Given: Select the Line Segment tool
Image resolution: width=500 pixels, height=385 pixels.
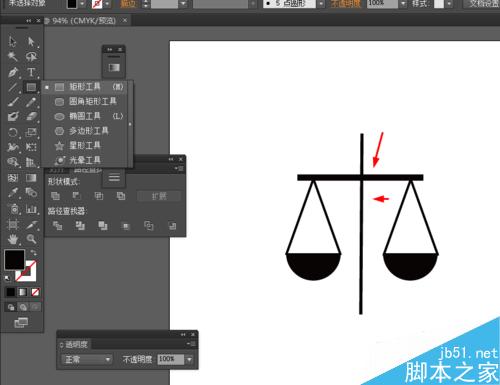Looking at the screenshot, I should [x=13, y=87].
